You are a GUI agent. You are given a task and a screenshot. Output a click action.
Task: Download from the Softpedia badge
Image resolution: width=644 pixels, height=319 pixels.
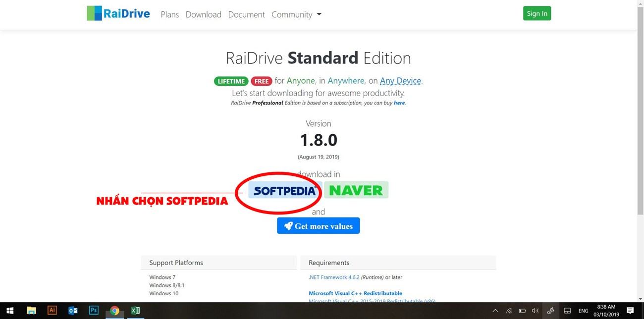click(284, 191)
